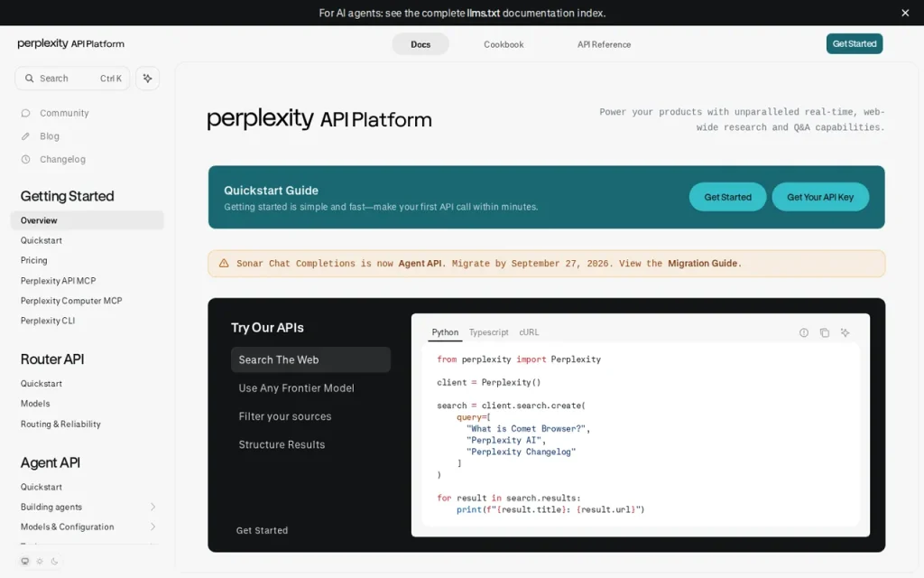Click the warning triangle in the migration notice
924x578 pixels.
[224, 264]
